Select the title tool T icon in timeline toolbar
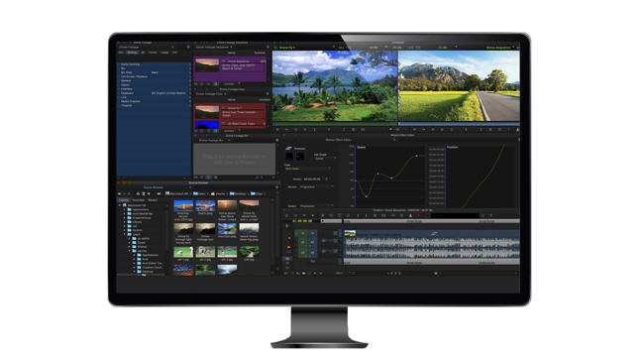644x363 pixels. tap(490, 215)
